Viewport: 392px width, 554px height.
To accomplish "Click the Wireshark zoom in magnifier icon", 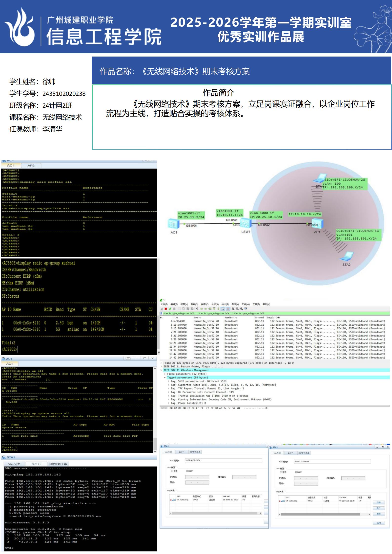I will coord(233,309).
